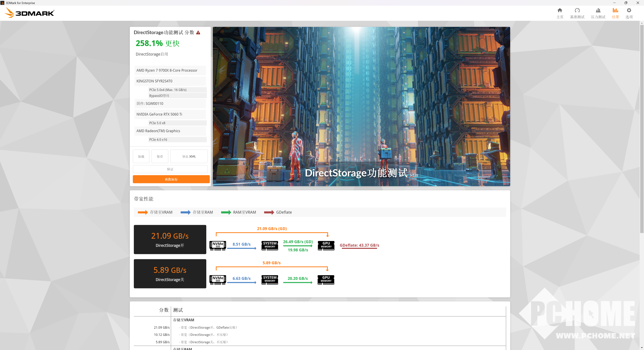Image resolution: width=644 pixels, height=350 pixels.
Task: Click the PCIe 5.0x4 (Max. 16 GB/s) entry
Action: pos(177,90)
